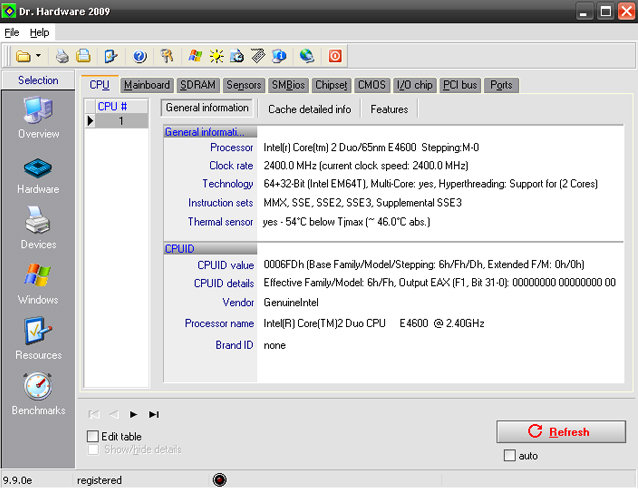Switch to the I/O chip tab

coord(415,85)
